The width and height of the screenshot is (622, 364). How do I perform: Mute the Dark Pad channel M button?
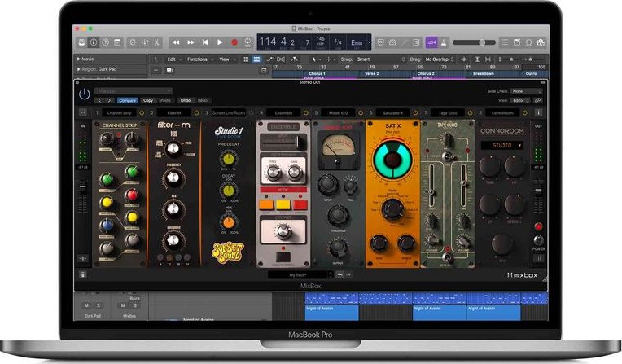click(87, 305)
